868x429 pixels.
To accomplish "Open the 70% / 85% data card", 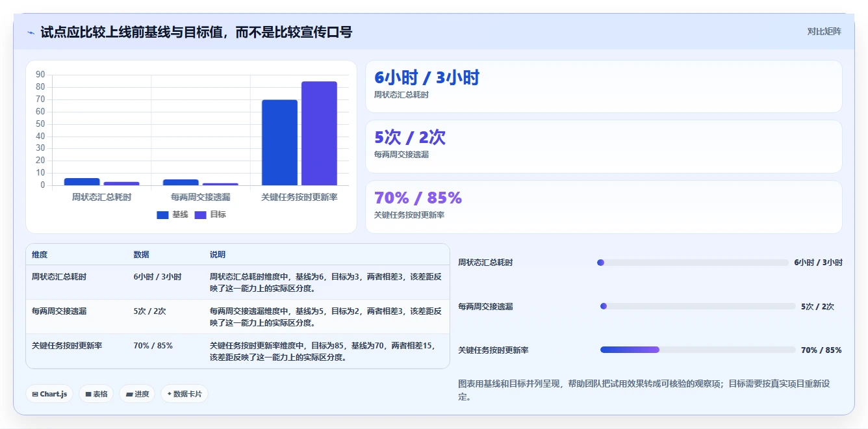I will 604,207.
